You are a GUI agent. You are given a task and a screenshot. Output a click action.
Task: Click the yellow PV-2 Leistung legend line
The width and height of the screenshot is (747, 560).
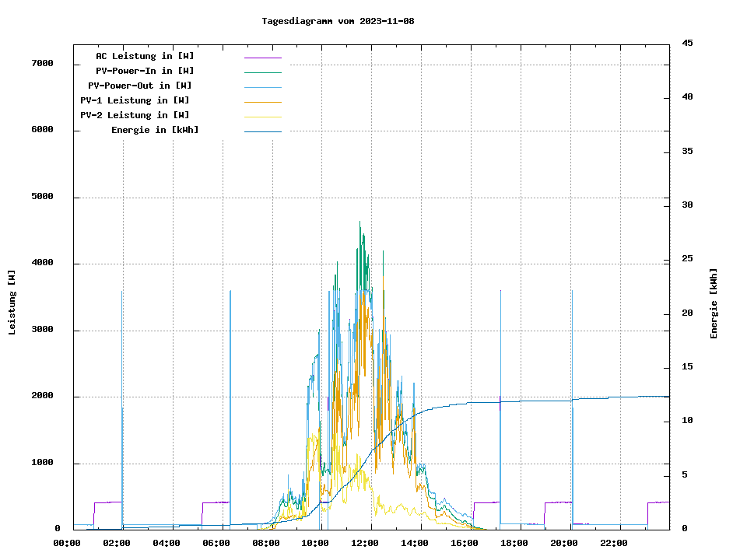pos(262,116)
